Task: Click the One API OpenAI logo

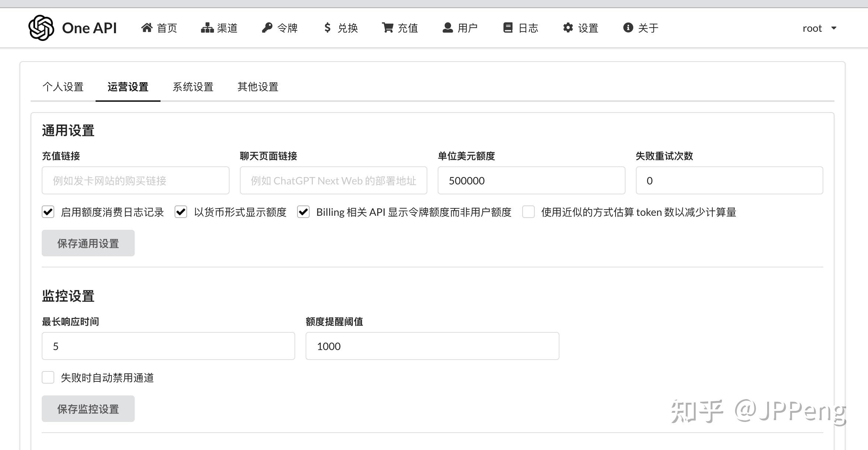Action: (41, 27)
